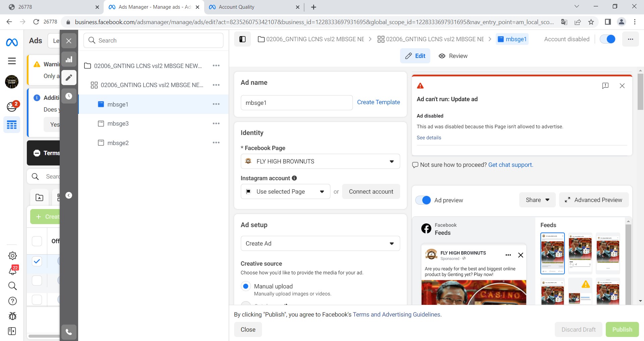Open the help question mark icon

pyautogui.click(x=12, y=301)
